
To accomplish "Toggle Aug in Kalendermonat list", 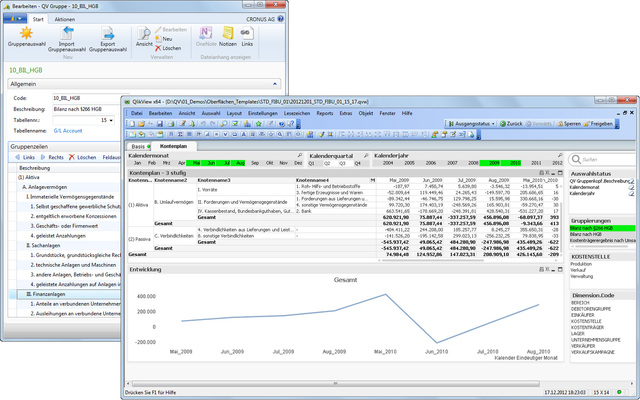I will click(240, 163).
